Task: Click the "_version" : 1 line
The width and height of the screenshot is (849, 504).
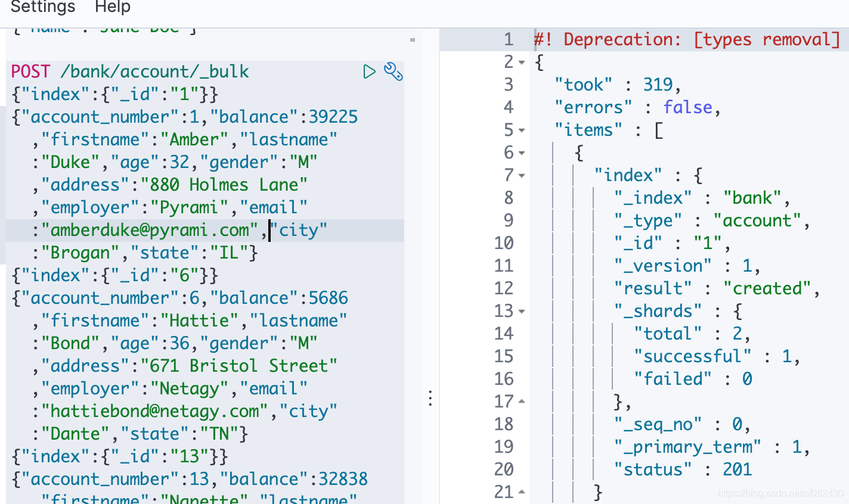Action: (687, 266)
